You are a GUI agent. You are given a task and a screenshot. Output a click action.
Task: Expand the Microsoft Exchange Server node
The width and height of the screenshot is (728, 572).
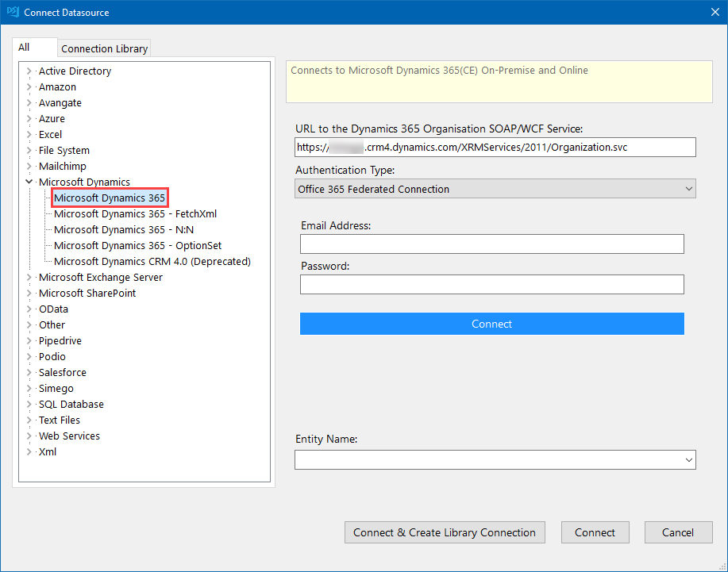pyautogui.click(x=29, y=277)
